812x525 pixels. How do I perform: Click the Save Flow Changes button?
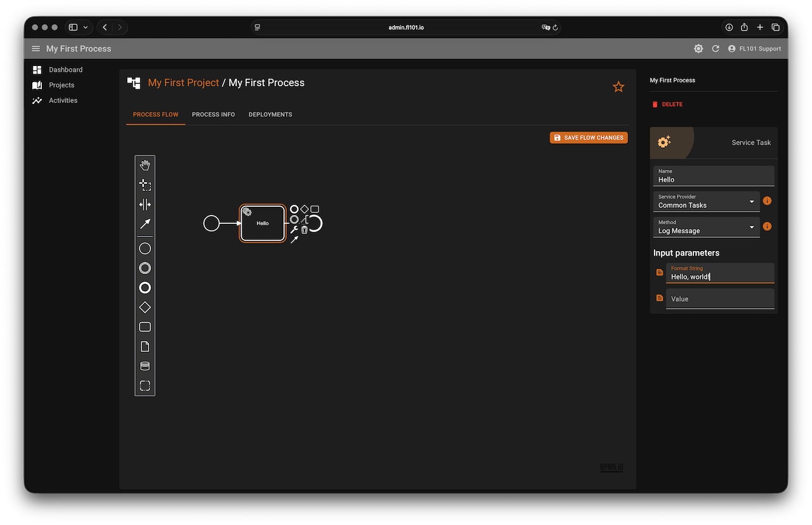589,138
